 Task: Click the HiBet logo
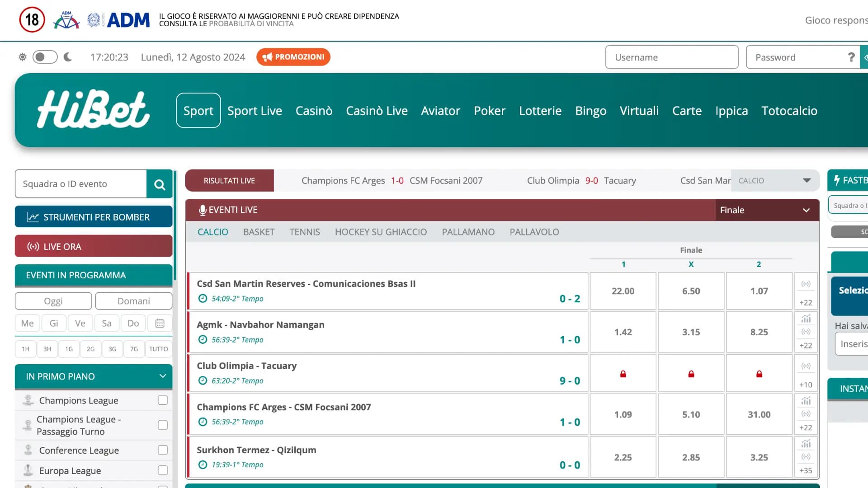point(93,110)
